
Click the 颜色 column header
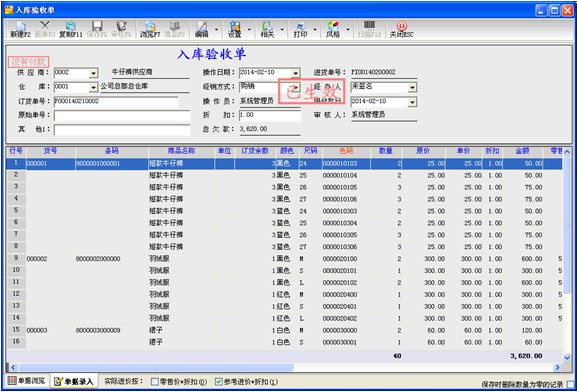[287, 151]
